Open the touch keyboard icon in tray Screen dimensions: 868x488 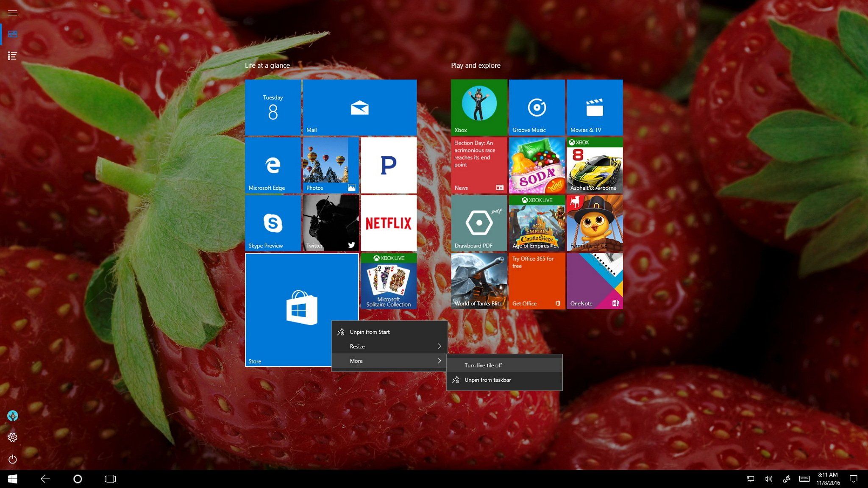[805, 479]
